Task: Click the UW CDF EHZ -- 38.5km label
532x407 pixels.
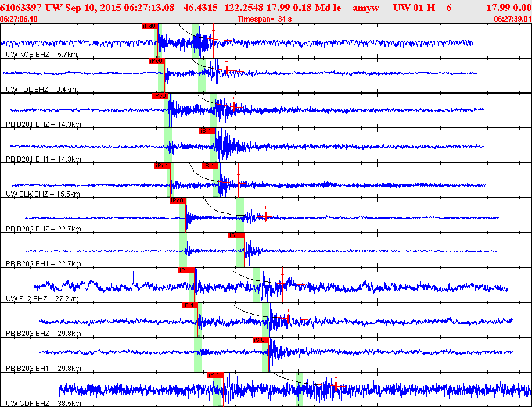Action: pos(44,404)
